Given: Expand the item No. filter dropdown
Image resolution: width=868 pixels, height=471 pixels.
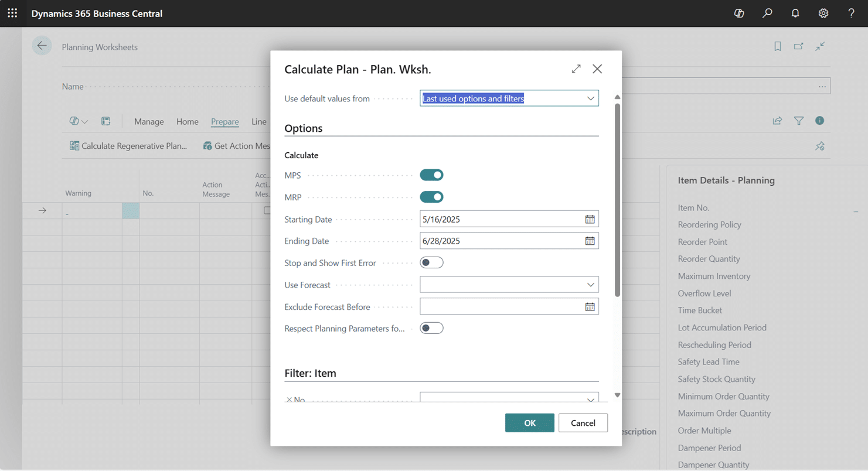Looking at the screenshot, I should pos(590,400).
